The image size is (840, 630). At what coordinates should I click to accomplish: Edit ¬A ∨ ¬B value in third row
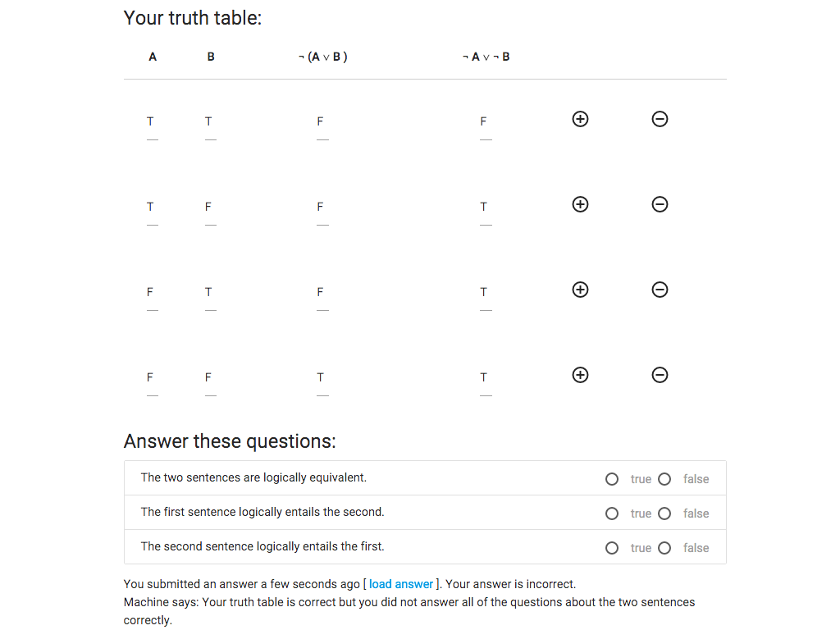tap(484, 293)
